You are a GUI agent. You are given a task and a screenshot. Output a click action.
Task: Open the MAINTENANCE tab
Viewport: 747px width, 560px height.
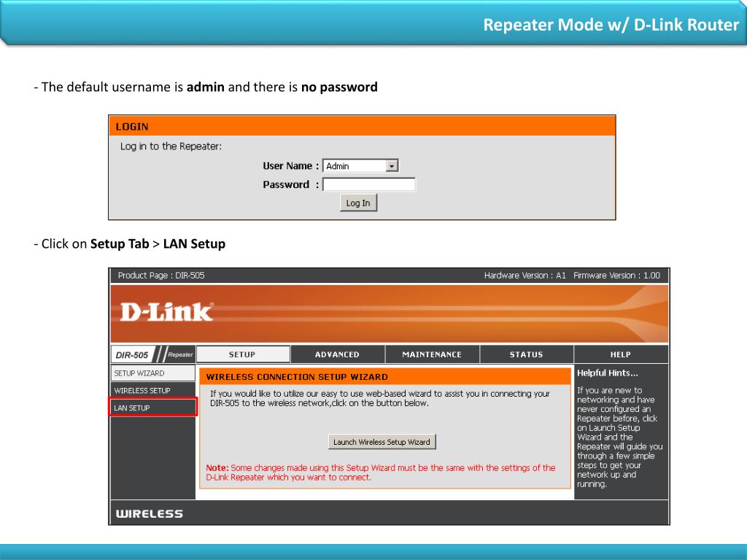click(432, 354)
